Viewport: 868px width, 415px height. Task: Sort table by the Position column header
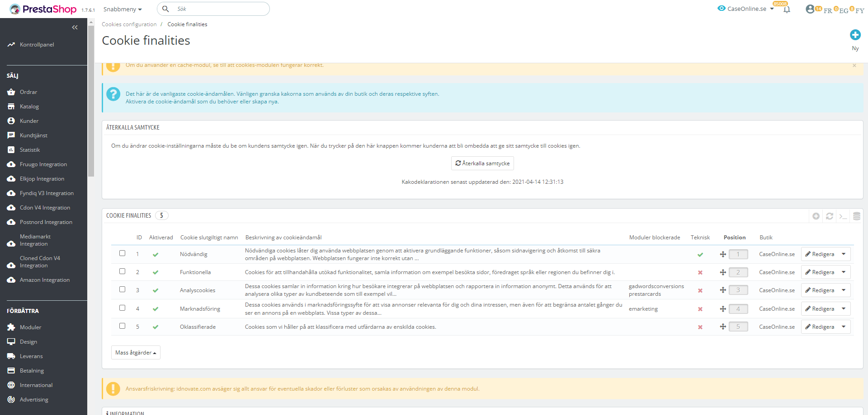pyautogui.click(x=735, y=238)
